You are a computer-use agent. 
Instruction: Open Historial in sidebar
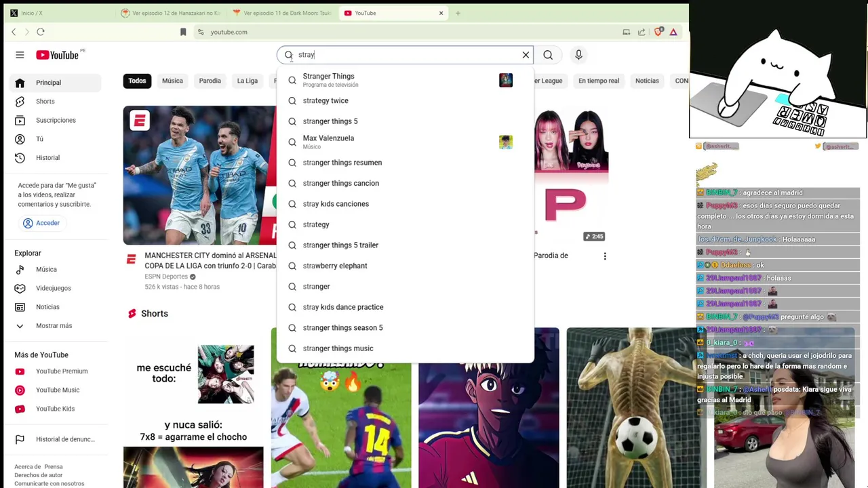pos(56,158)
